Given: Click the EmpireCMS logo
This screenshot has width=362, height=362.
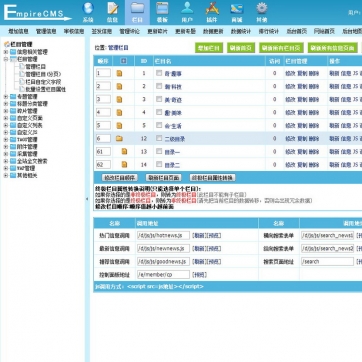Looking at the screenshot, I should pyautogui.click(x=37, y=13).
